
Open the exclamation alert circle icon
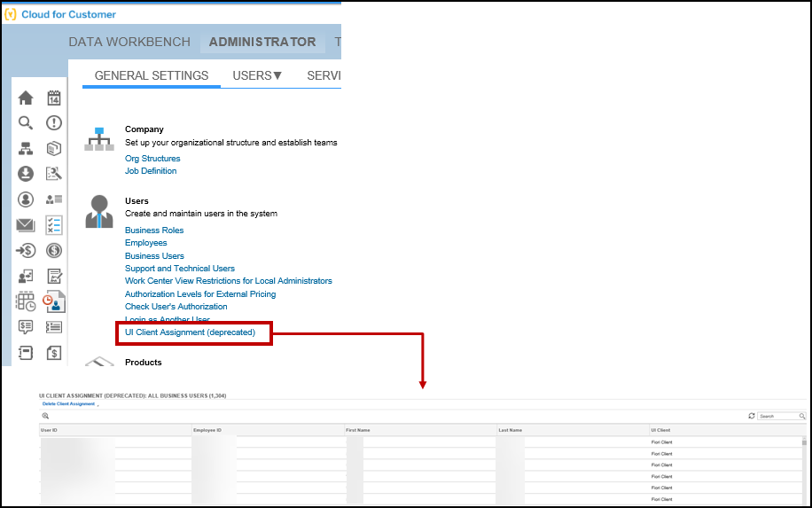pyautogui.click(x=54, y=122)
